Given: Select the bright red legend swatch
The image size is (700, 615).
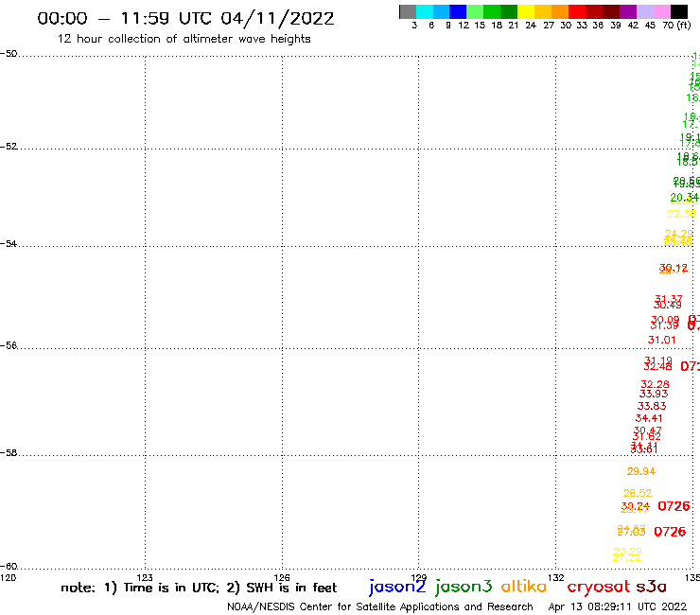Looking at the screenshot, I should [577, 11].
